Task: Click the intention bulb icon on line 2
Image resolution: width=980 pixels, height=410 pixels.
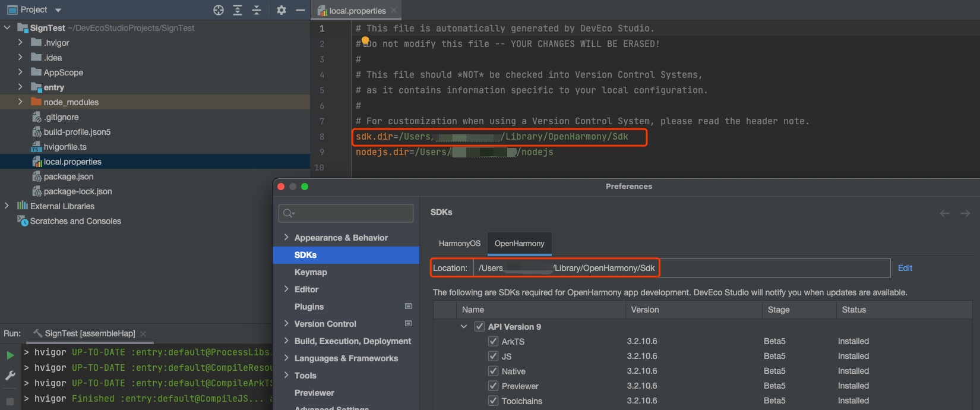Action: [365, 40]
